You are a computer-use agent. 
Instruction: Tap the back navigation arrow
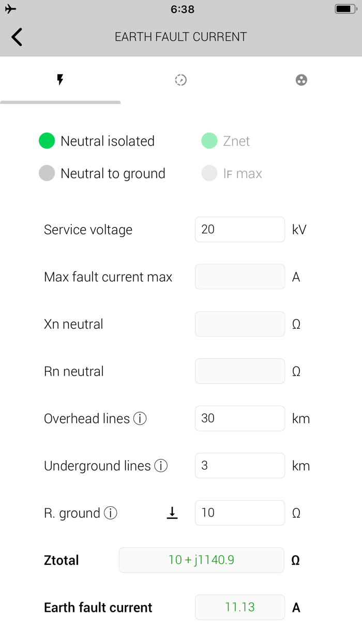16,37
